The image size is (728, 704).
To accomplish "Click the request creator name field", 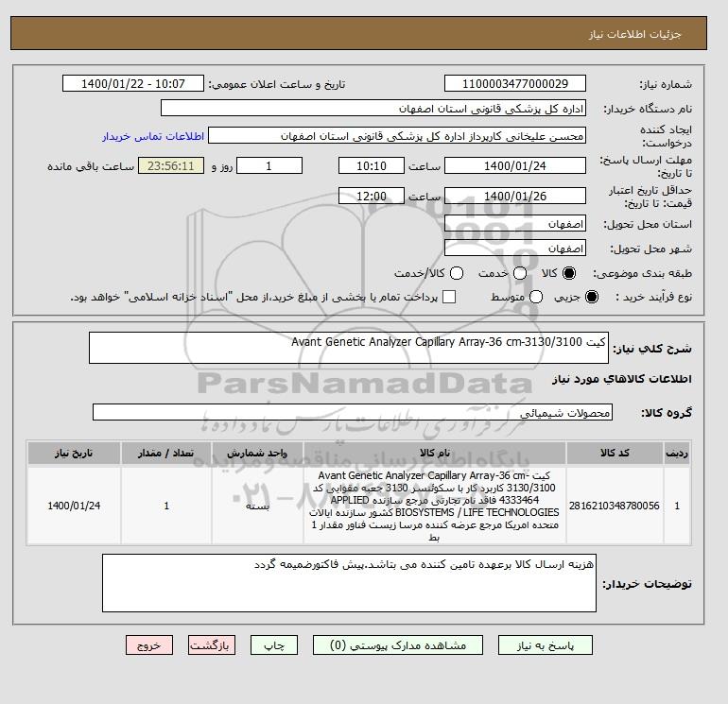I will 397,135.
